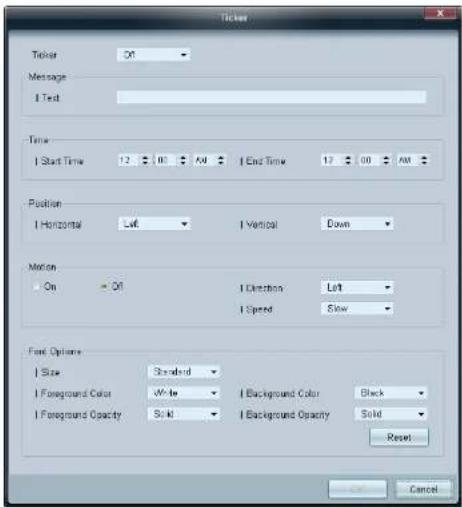
Task: Adjust the End Time minute stepper
Action: point(386,160)
